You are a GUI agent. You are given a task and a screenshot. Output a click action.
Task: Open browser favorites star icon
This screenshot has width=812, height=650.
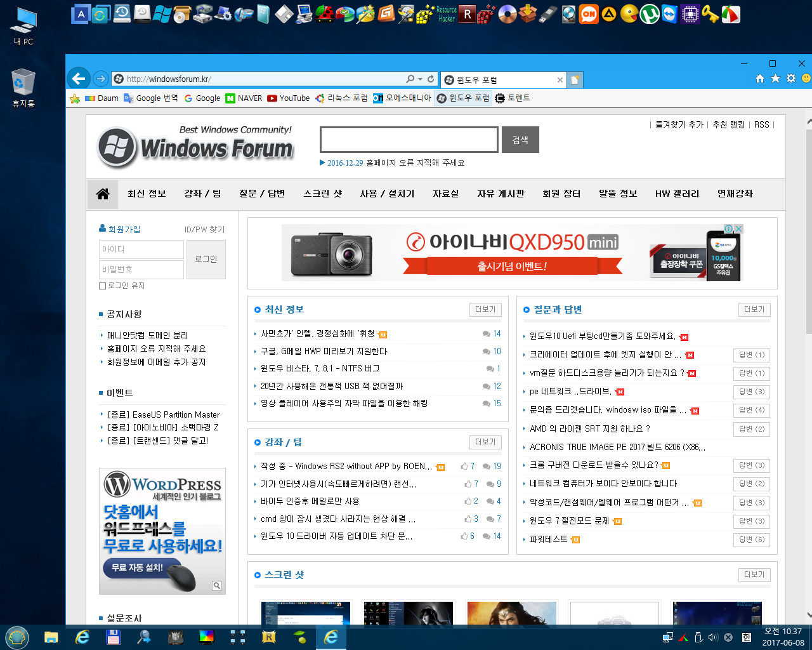[775, 79]
